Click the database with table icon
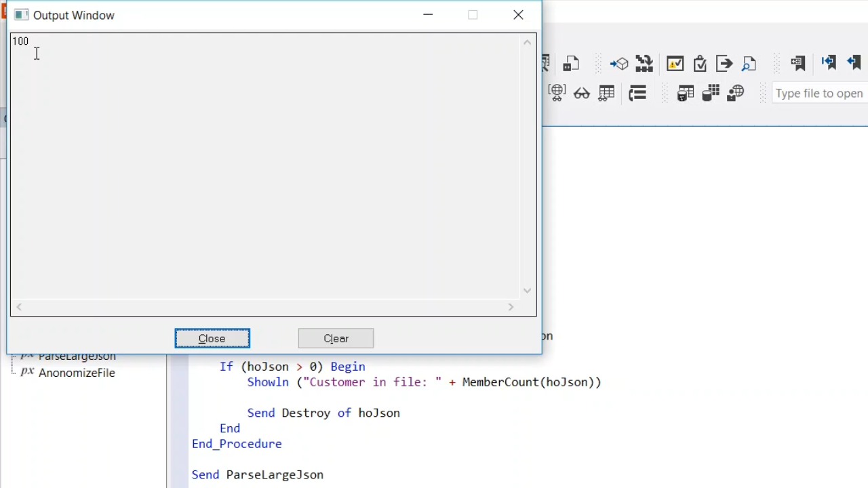The height and width of the screenshot is (488, 868). pos(686,94)
